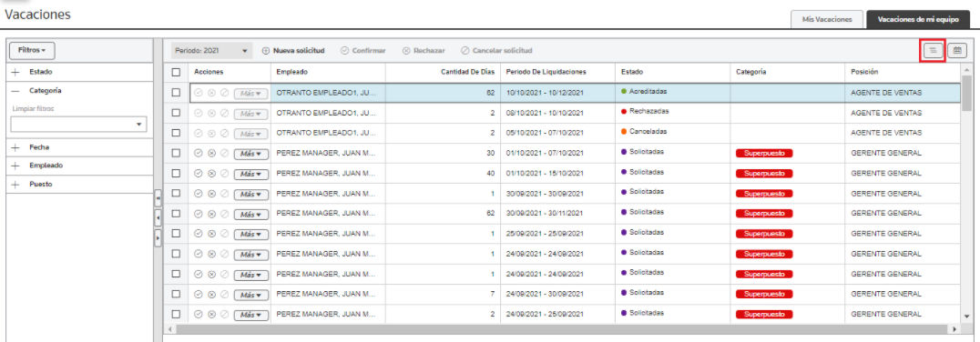This screenshot has height=342, width=980.
Task: Reject icon for the 7-day 24/09/2021 - 30/09/2021 request
Action: coord(211,295)
